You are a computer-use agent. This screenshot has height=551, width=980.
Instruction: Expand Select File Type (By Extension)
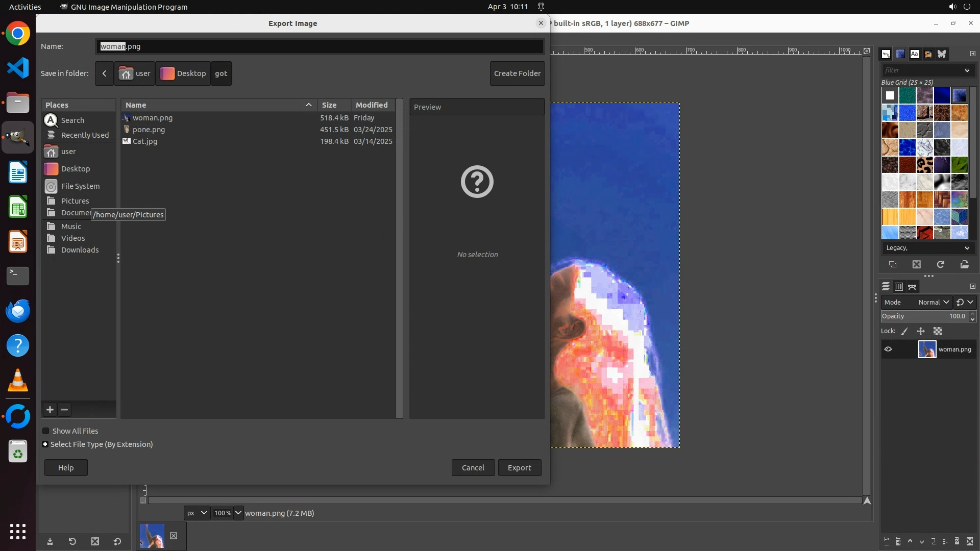(x=45, y=444)
